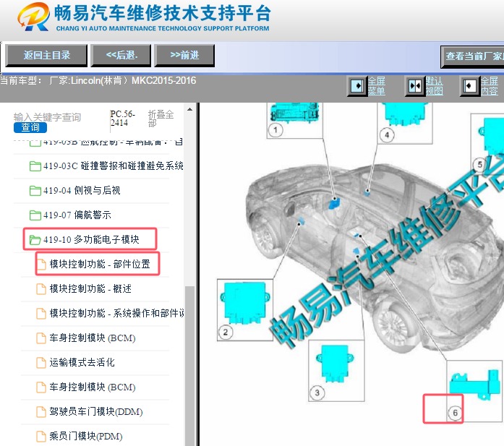The image size is (504, 446).
Task: Expand folder icon for 419-04 侧视与后视
Action: 35,191
